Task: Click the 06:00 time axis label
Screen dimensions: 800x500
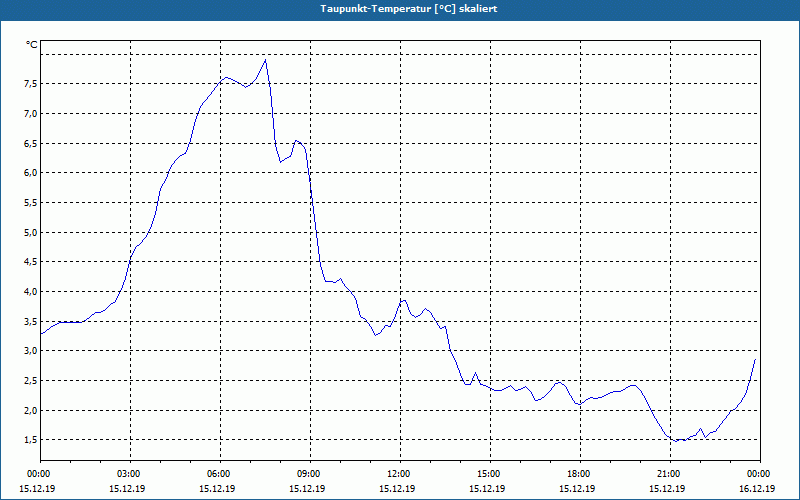Action: pos(218,474)
